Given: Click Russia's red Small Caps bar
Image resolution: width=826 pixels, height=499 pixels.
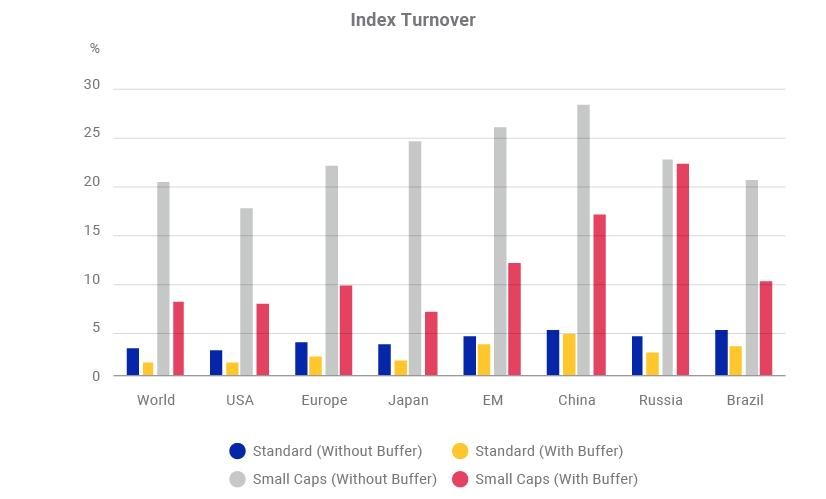Looking at the screenshot, I should pos(682,270).
